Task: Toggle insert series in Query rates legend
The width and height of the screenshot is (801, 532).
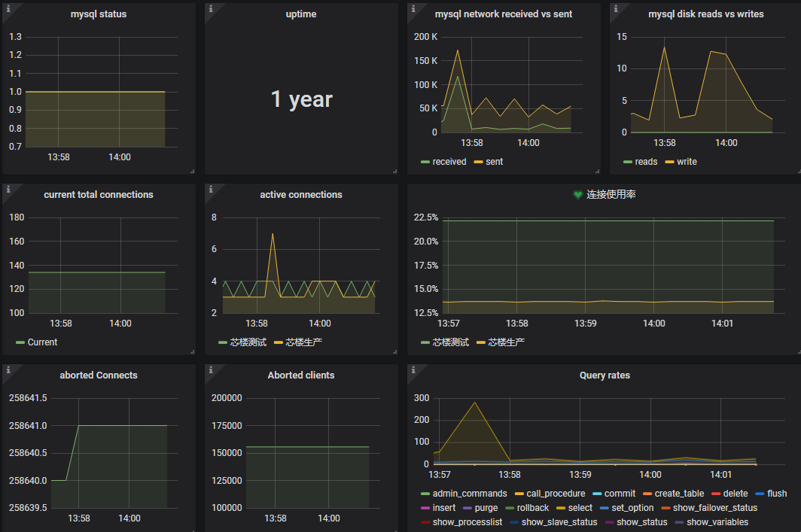Action: [444, 508]
